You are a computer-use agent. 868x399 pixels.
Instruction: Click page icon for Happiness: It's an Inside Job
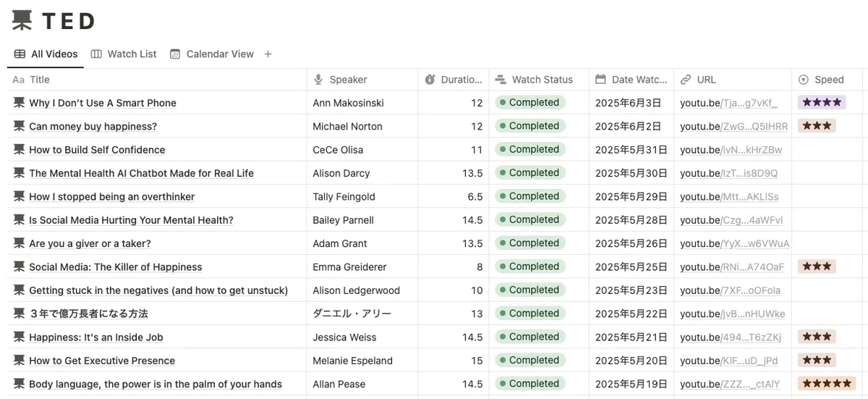click(19, 337)
